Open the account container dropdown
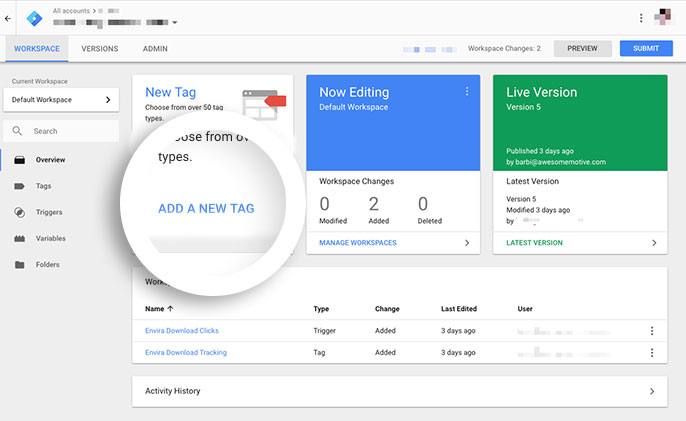686x421 pixels. tap(175, 23)
